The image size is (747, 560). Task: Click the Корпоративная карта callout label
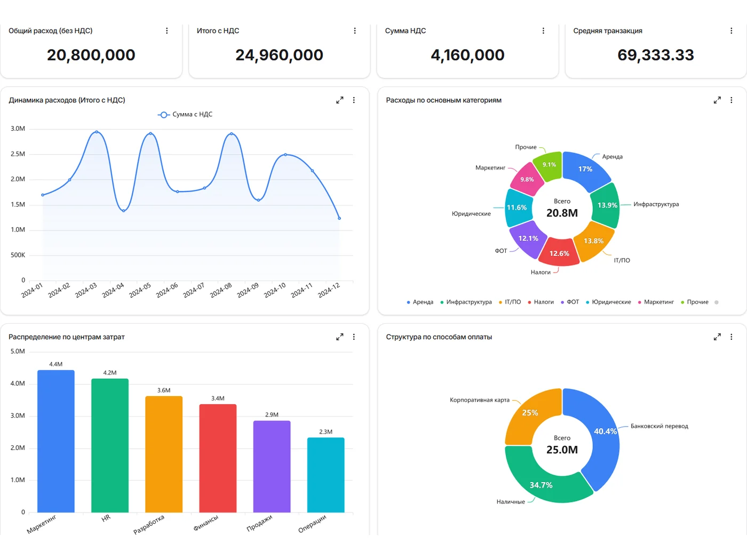[x=480, y=400]
